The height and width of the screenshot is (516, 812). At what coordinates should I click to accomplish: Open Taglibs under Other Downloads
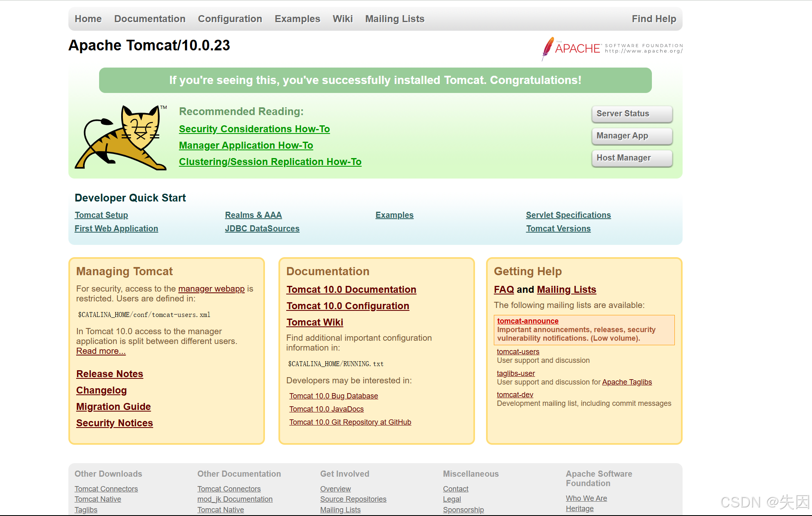pyautogui.click(x=86, y=510)
